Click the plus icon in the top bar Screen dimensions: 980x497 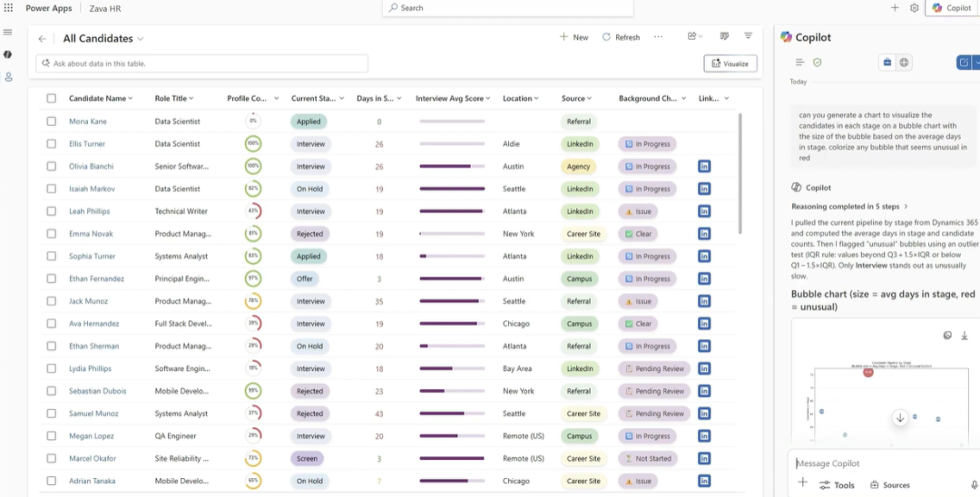pyautogui.click(x=895, y=8)
